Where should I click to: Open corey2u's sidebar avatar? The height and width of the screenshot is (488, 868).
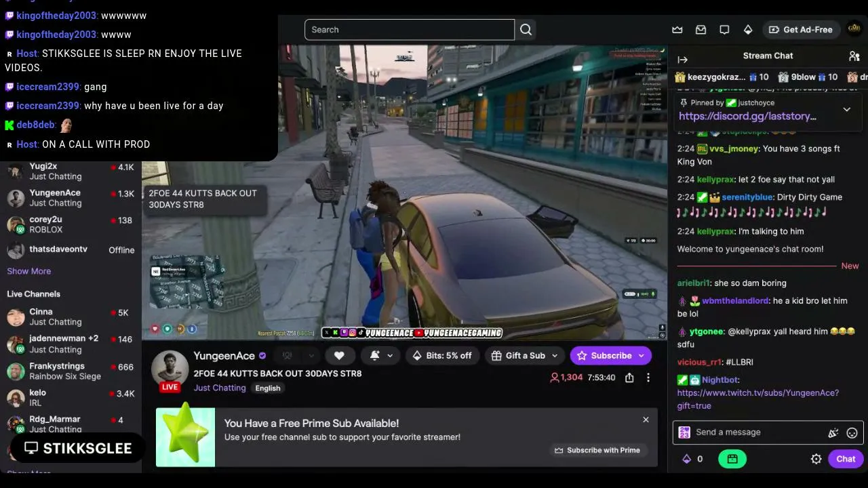pos(16,224)
